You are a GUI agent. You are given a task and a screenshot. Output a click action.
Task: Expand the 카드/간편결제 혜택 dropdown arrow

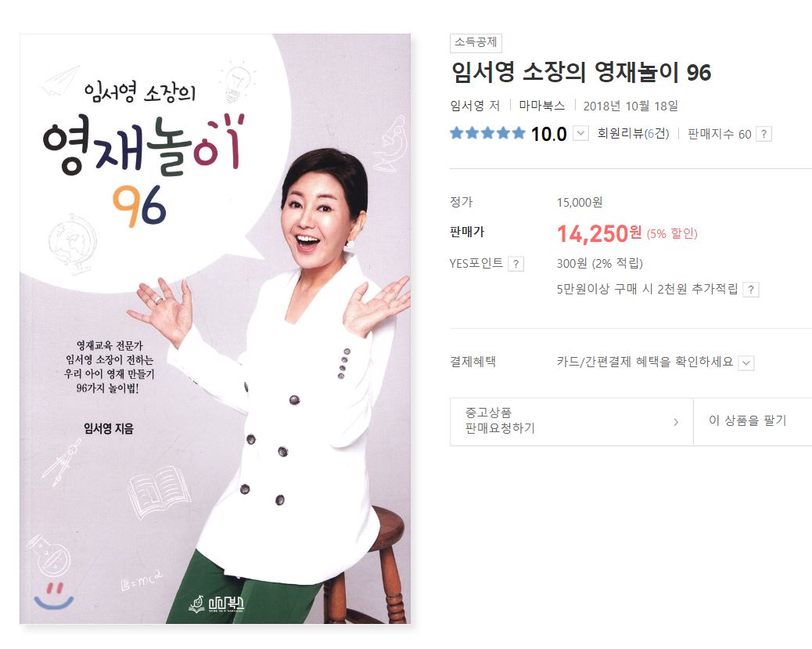click(x=746, y=362)
